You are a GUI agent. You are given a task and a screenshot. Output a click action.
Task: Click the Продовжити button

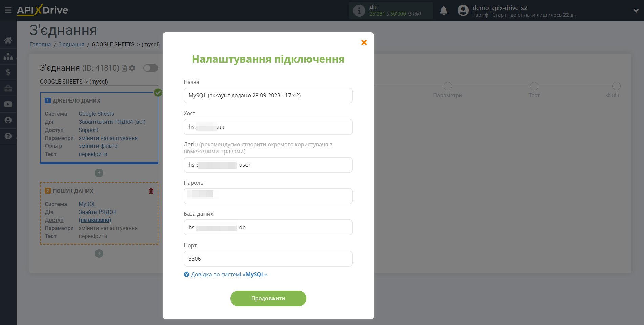coord(268,298)
